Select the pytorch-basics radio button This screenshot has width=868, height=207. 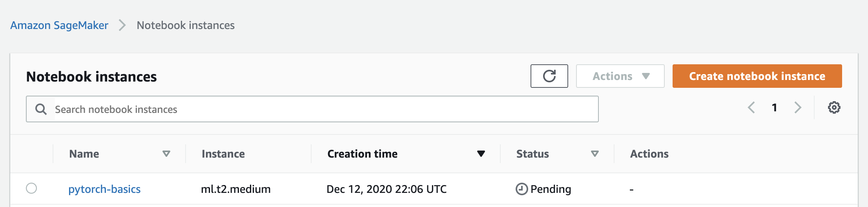[31, 188]
